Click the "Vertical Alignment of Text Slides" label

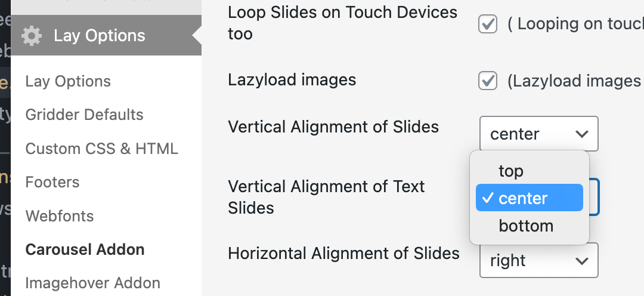pos(326,197)
